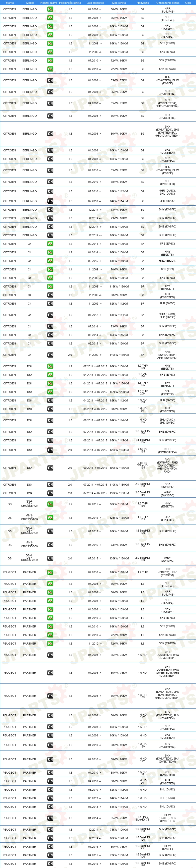This screenshot has height=868, width=196.
Task: Select the 02.2016 -> production date cell
Action: [95, 572]
